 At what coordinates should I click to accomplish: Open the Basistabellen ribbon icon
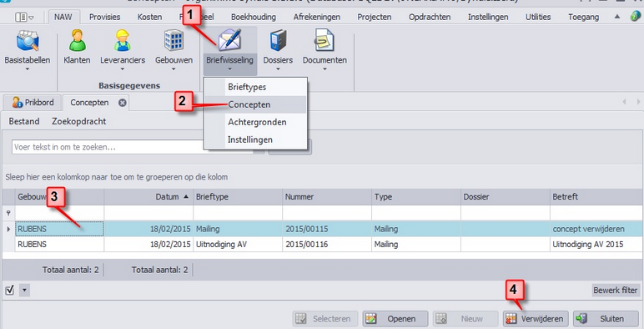click(x=28, y=41)
